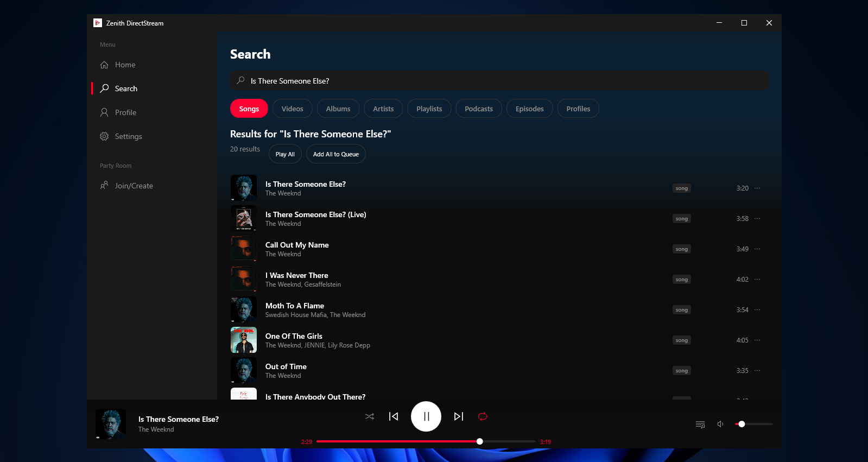Click the search field magnifier icon

pyautogui.click(x=241, y=80)
